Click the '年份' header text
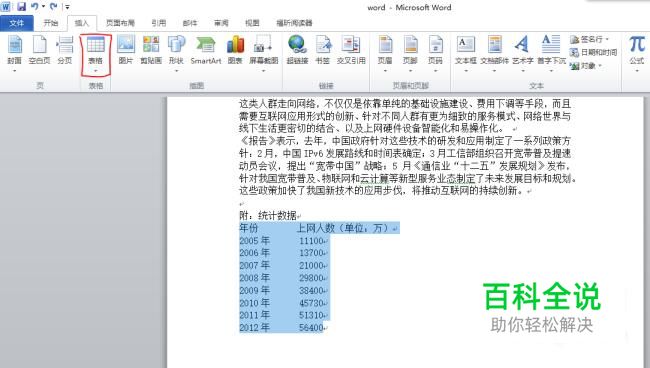The height and width of the screenshot is (368, 650). 249,228
